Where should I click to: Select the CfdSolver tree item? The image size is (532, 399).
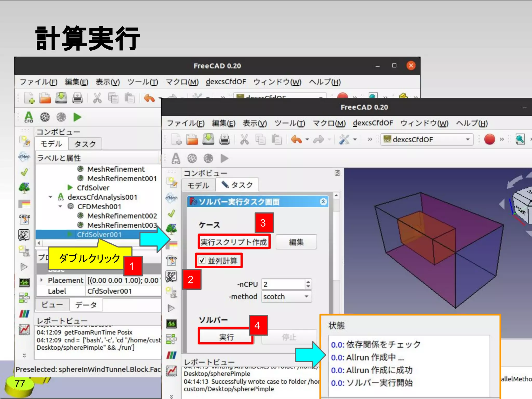pyautogui.click(x=93, y=188)
